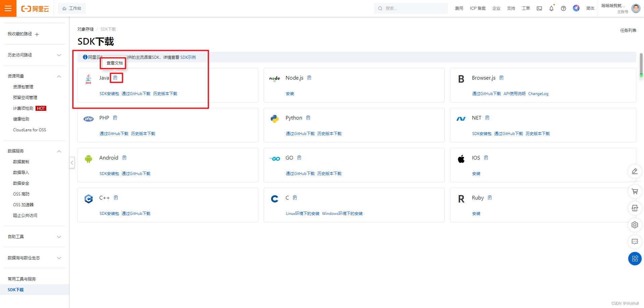Viewport: 644px width, 308px height.
Task: Open the help question mark icon
Action: (x=563, y=8)
